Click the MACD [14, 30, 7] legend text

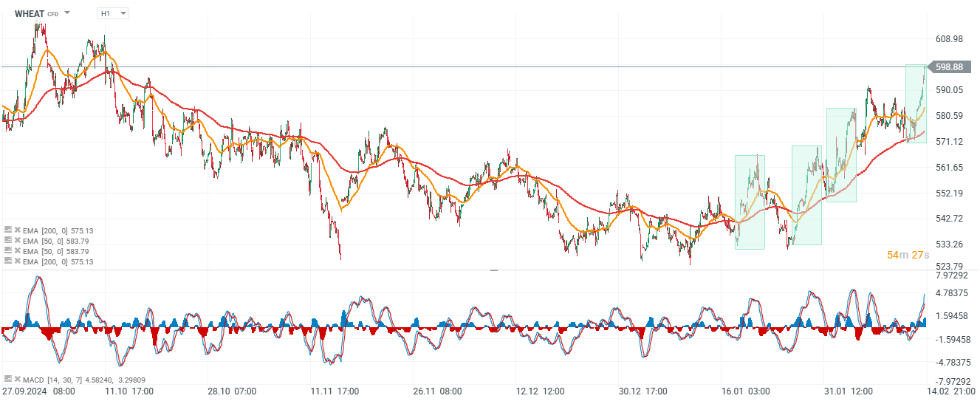[x=51, y=379]
